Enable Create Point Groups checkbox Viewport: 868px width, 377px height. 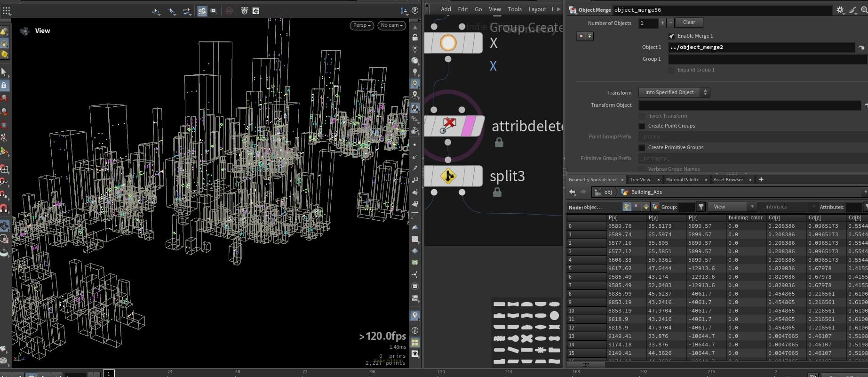point(642,126)
